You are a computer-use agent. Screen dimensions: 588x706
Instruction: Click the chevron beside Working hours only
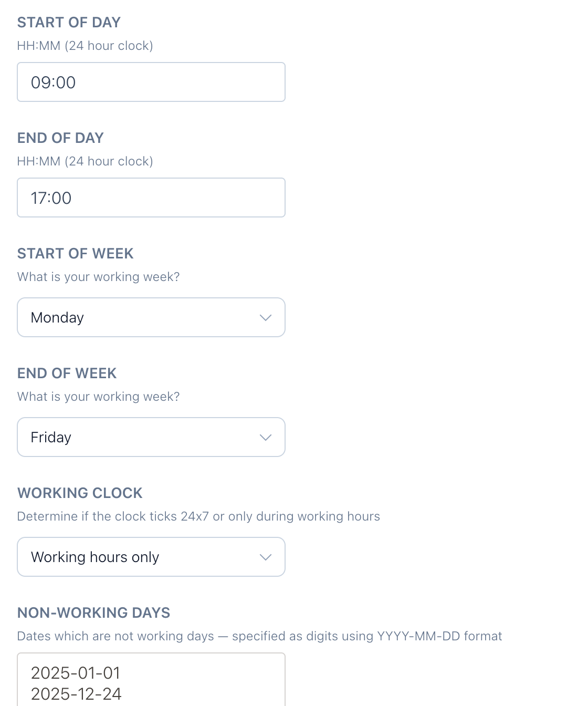(266, 557)
